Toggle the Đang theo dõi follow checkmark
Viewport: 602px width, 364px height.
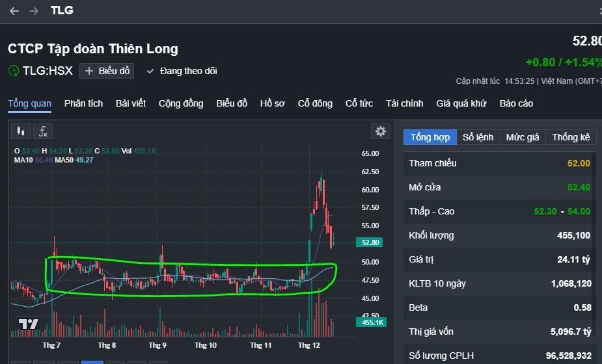[x=150, y=71]
